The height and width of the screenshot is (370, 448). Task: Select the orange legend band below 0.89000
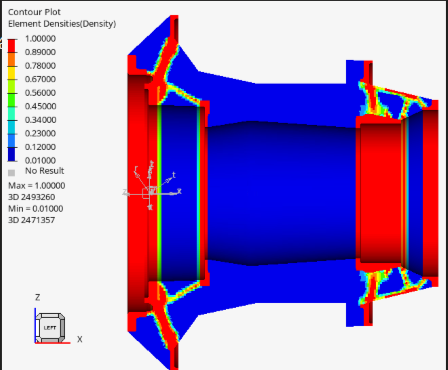click(x=12, y=59)
